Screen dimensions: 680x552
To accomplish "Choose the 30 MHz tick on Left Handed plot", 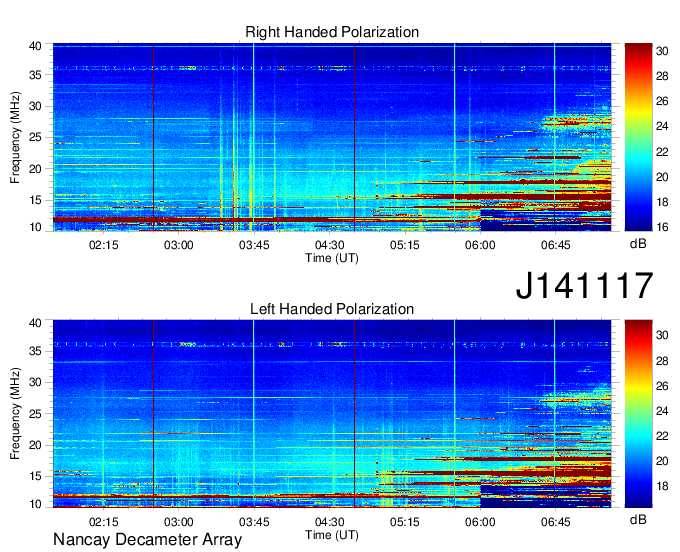I will click(36, 382).
